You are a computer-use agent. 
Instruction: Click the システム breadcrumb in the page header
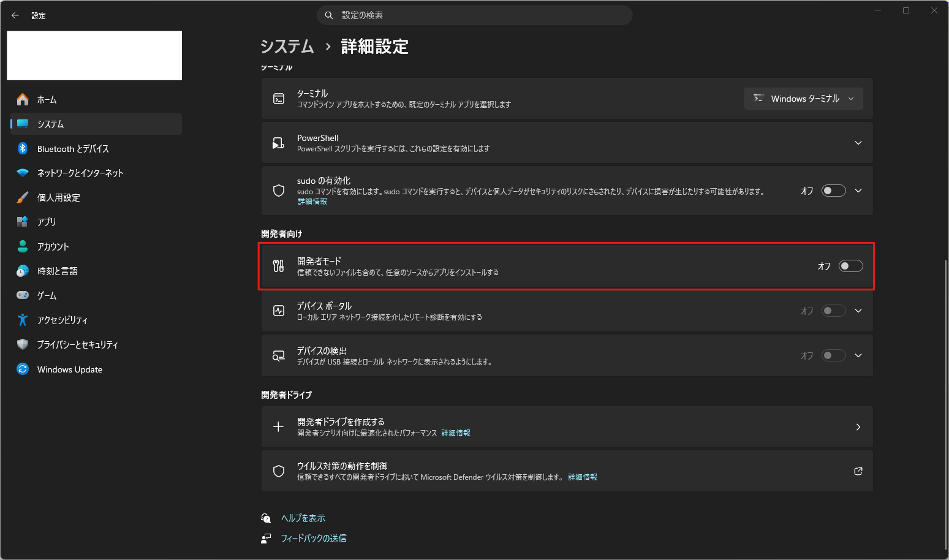pos(287,47)
